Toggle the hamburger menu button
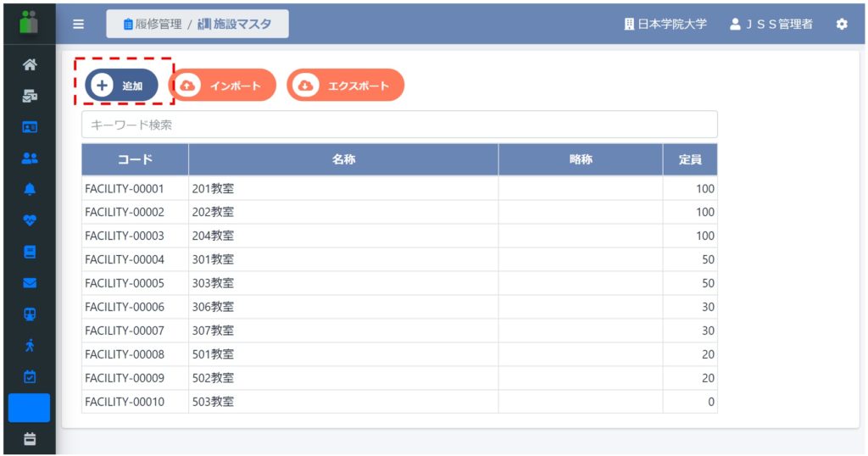 [79, 24]
